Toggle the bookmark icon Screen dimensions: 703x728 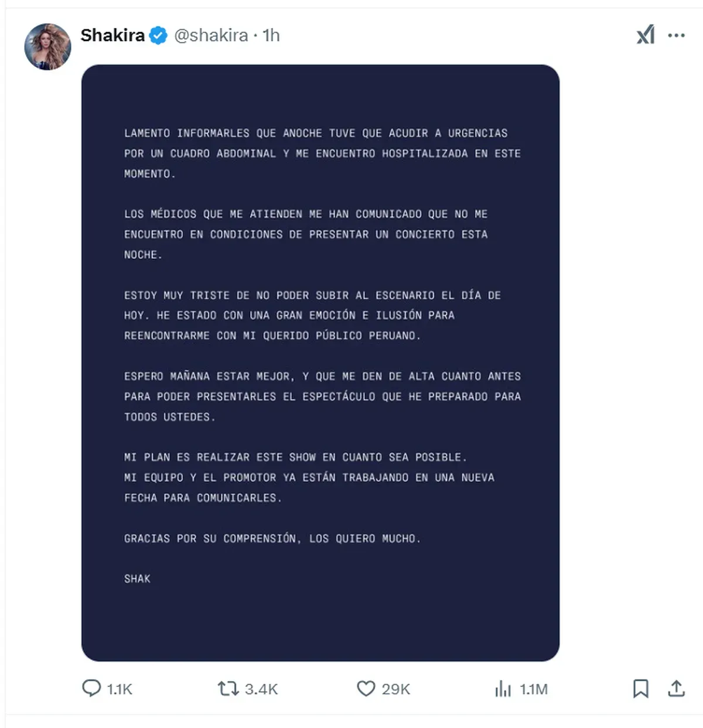(640, 688)
